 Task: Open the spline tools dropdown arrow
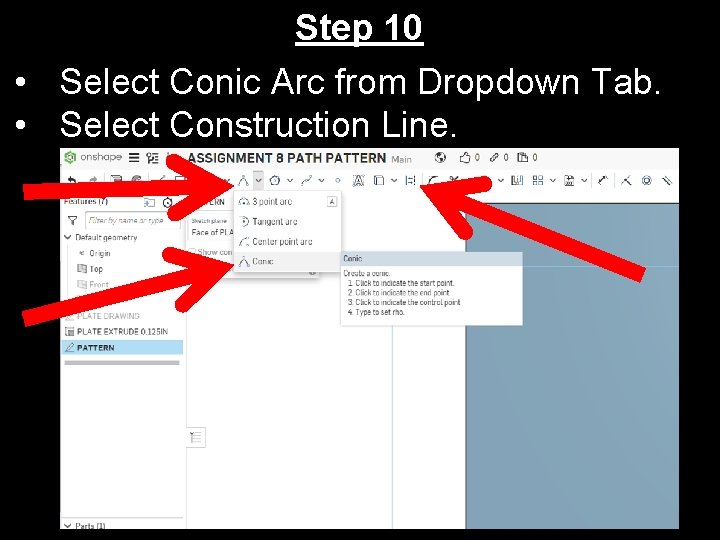tap(321, 180)
